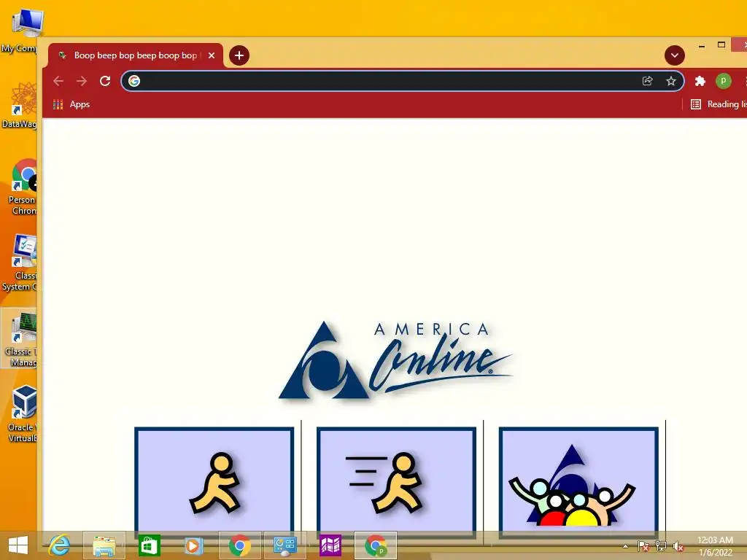
Task: Open the purple tiles app in taskbar
Action: pos(330,545)
